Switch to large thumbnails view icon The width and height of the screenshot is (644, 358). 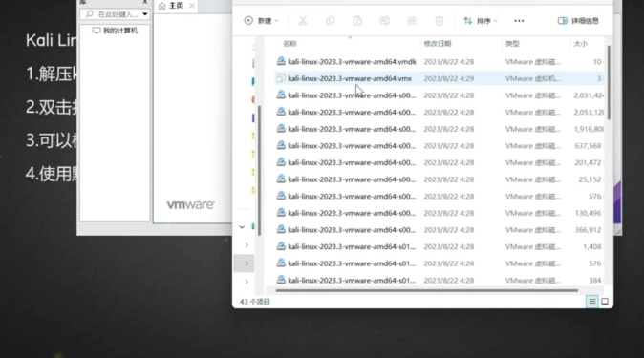[x=605, y=302]
